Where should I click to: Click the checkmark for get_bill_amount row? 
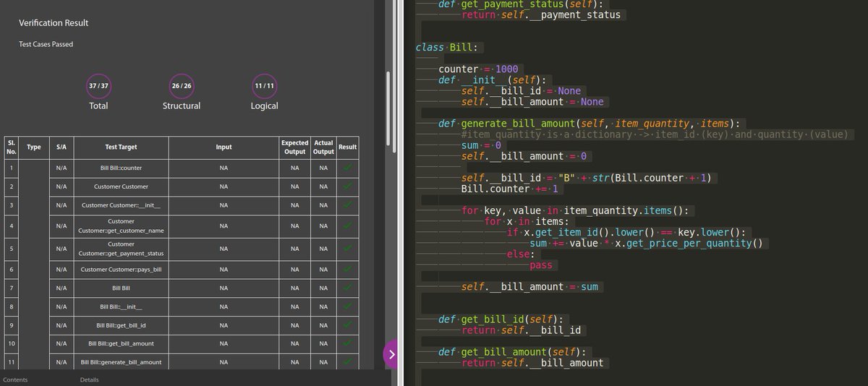(x=348, y=343)
